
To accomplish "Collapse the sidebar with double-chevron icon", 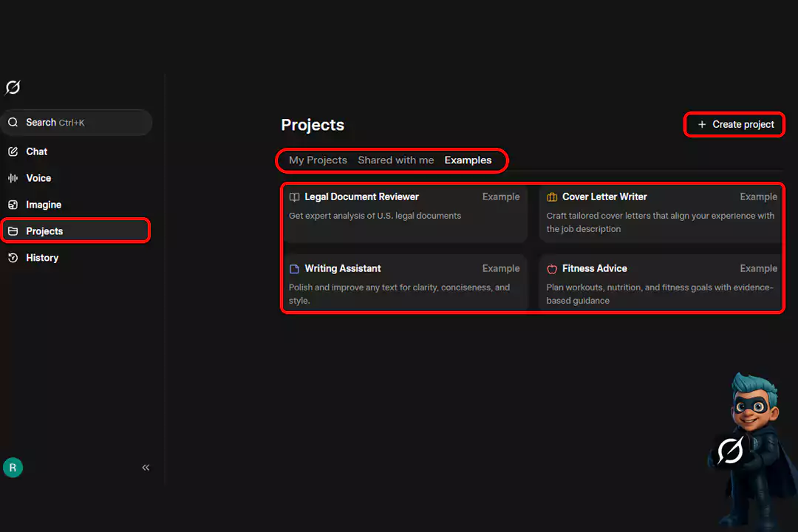I will coord(146,467).
